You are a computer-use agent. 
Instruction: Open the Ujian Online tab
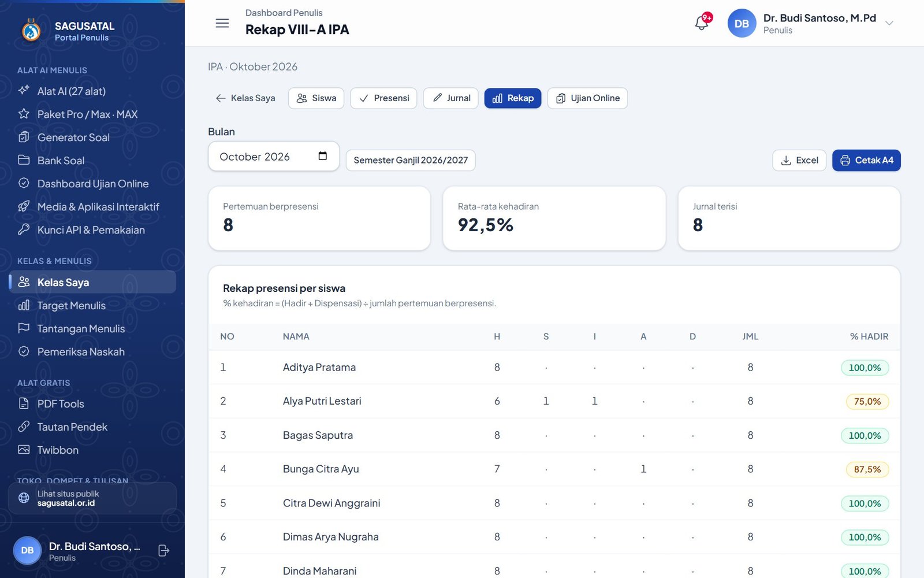tap(587, 98)
